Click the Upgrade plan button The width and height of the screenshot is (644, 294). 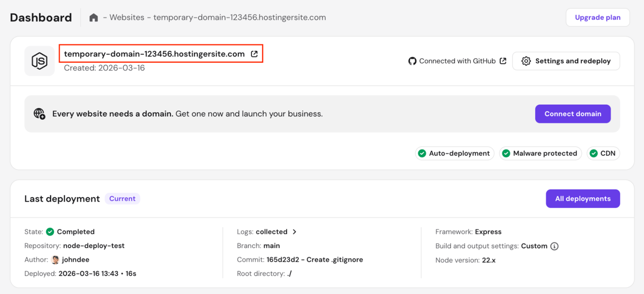pyautogui.click(x=598, y=17)
